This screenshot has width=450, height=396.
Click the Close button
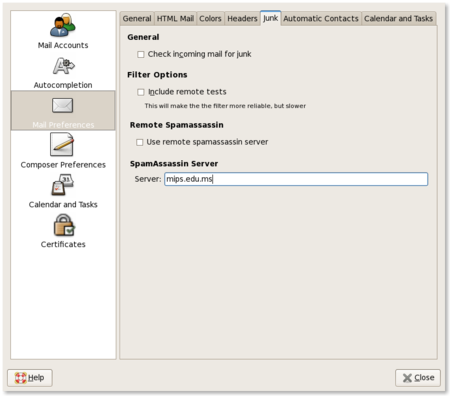[x=418, y=378]
